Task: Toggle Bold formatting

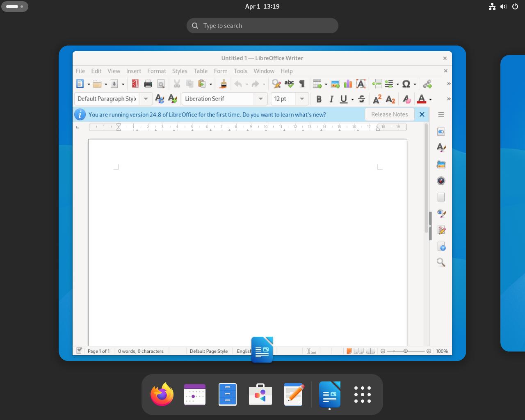Action: (319, 99)
